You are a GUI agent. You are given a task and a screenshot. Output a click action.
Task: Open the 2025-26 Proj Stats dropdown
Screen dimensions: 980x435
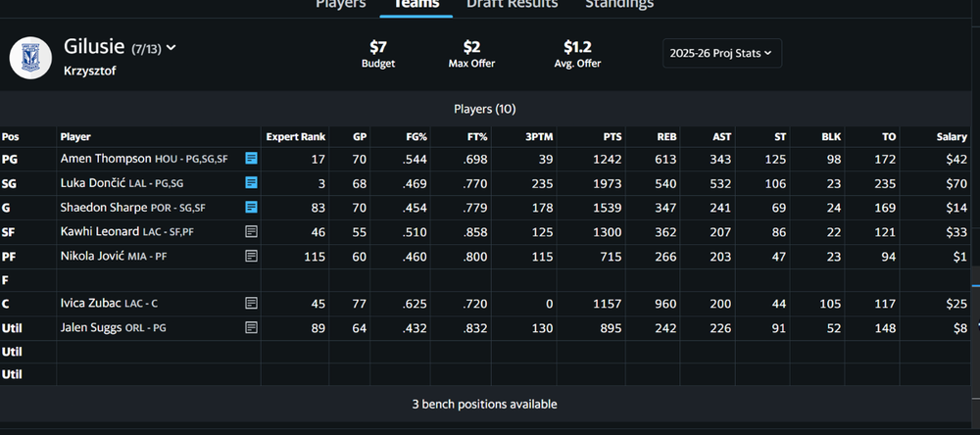pyautogui.click(x=722, y=53)
